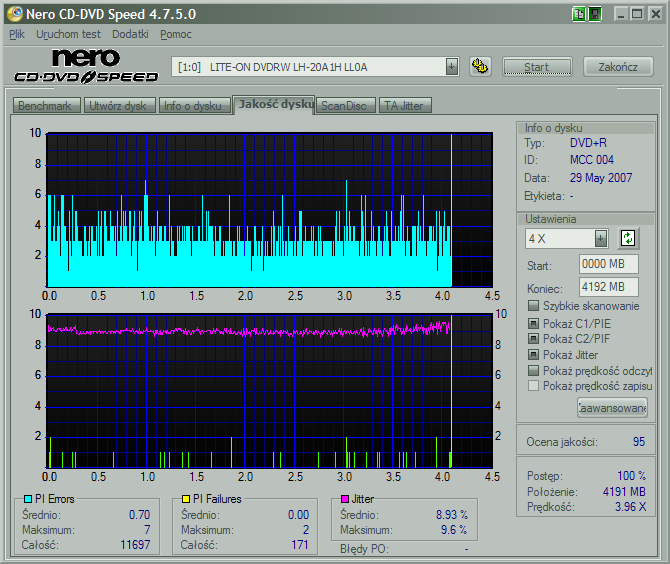This screenshot has width=670, height=564.
Task: Click the magenta Jitter legend swatch
Action: [x=345, y=499]
